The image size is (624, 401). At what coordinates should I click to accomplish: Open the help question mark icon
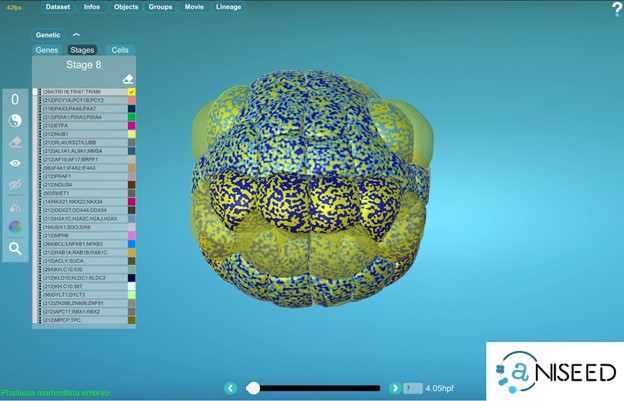click(616, 9)
